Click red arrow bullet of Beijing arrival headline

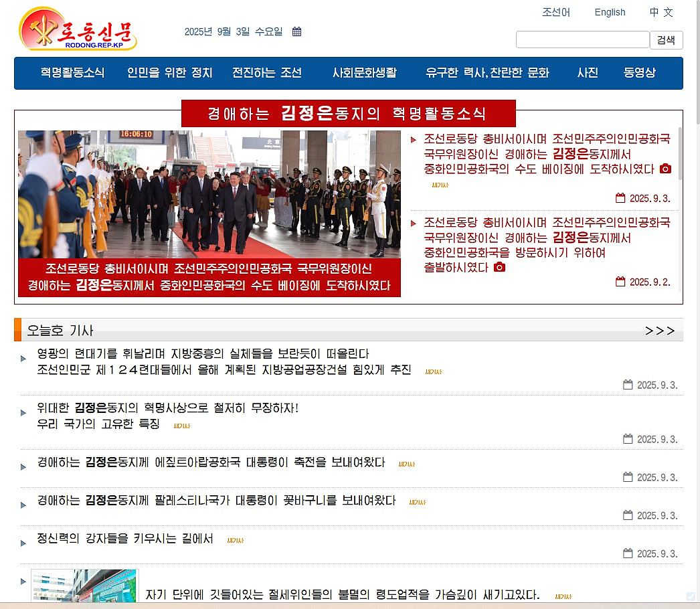coord(414,140)
